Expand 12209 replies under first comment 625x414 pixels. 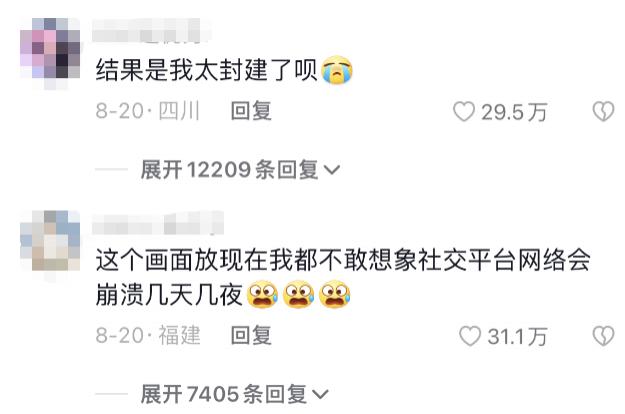240,170
